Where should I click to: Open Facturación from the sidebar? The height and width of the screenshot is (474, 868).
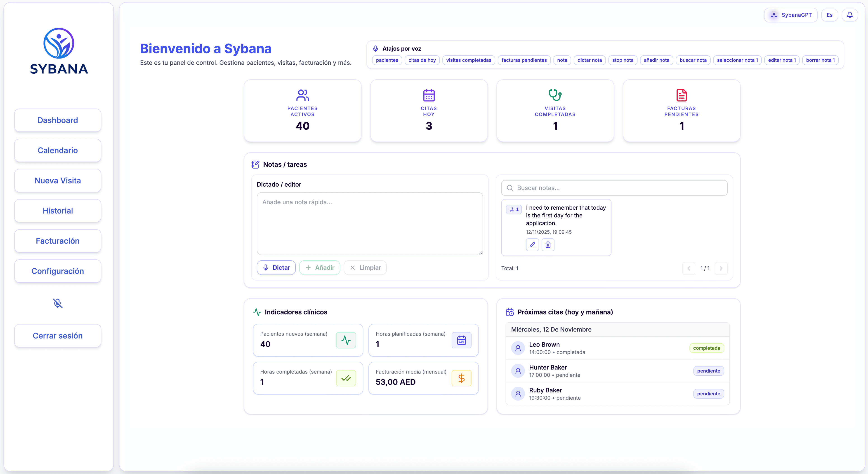coord(58,241)
